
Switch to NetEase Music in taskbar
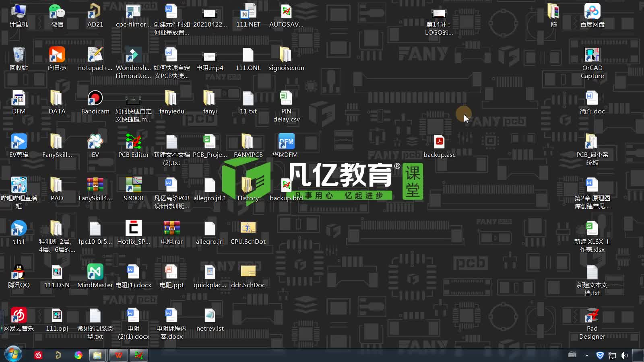click(38, 355)
